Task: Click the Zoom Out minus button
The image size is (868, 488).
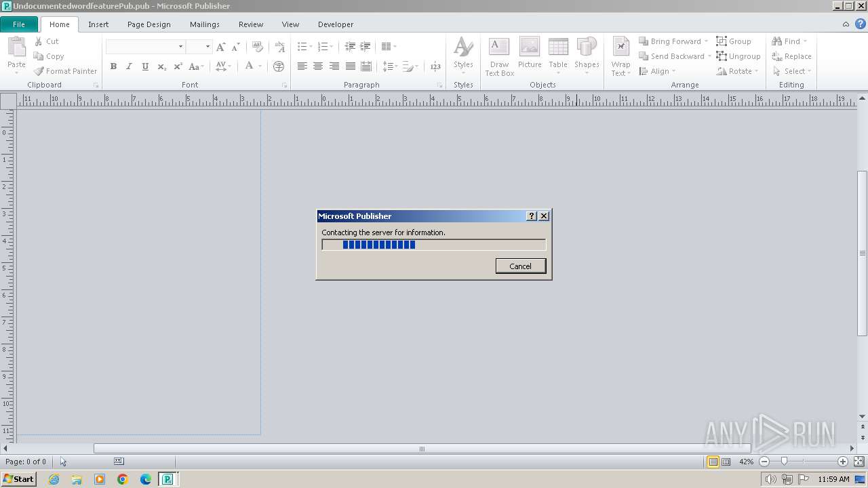Action: tap(764, 462)
